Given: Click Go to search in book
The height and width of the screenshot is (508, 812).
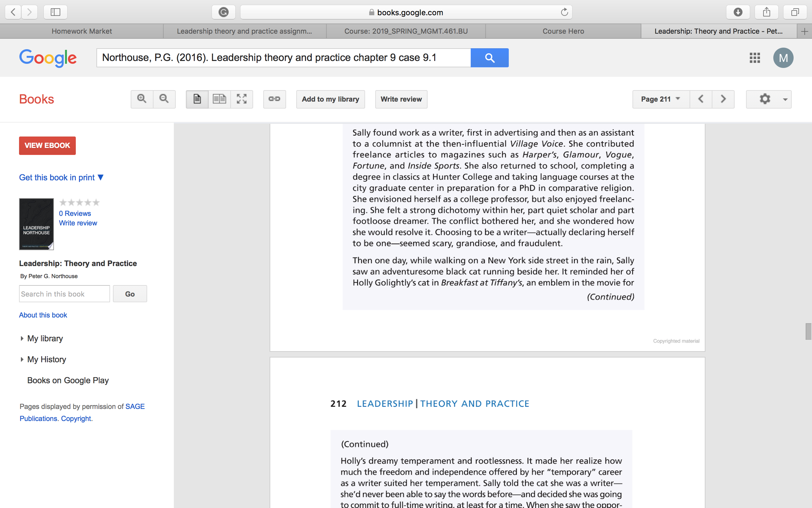Looking at the screenshot, I should 130,294.
